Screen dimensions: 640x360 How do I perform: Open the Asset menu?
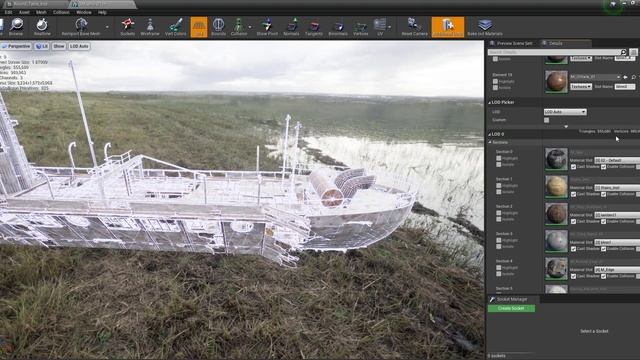click(x=24, y=12)
